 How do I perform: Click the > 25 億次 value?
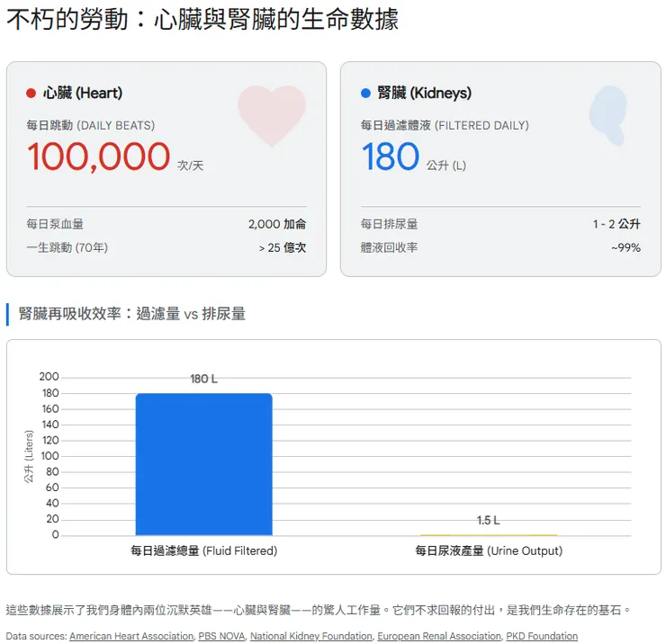[283, 247]
